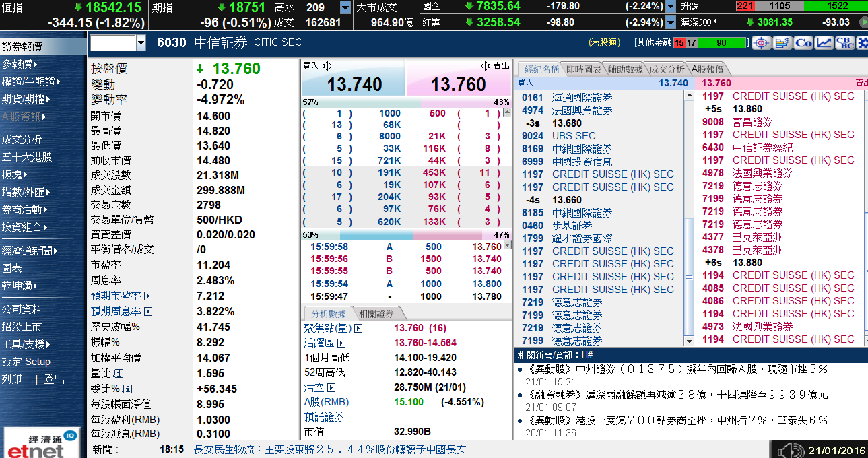Open the settings gear icon in header
The width and height of the screenshot is (868, 458).
tap(863, 43)
